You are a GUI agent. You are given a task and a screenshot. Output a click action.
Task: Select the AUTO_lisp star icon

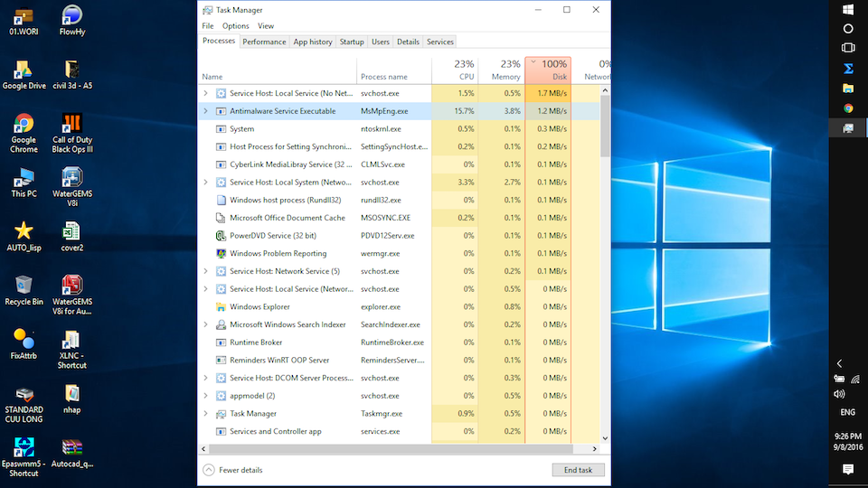tap(24, 237)
